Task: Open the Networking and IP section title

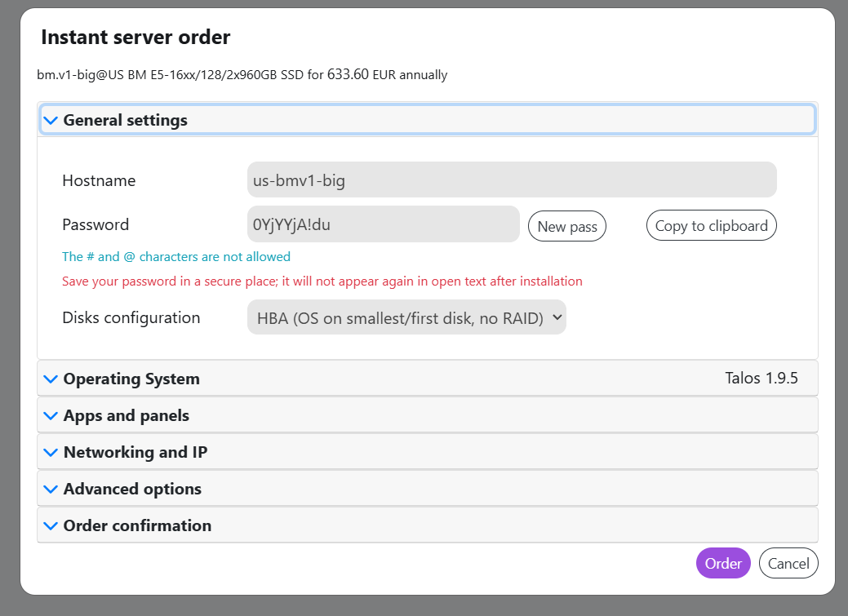Action: click(x=135, y=453)
